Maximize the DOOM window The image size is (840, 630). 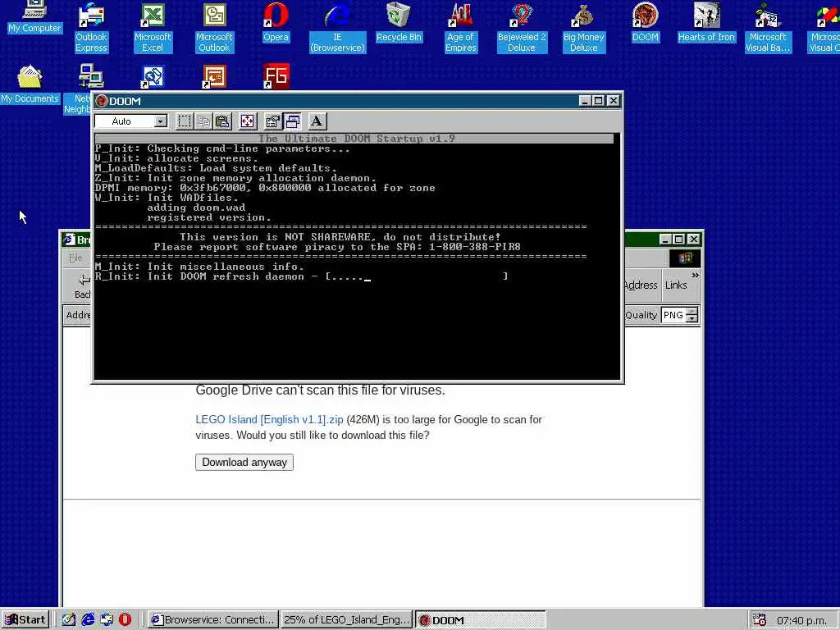pyautogui.click(x=599, y=100)
